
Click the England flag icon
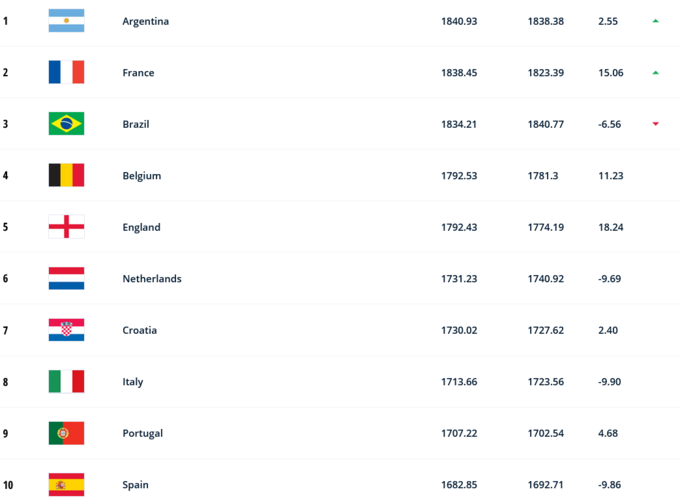click(x=66, y=227)
